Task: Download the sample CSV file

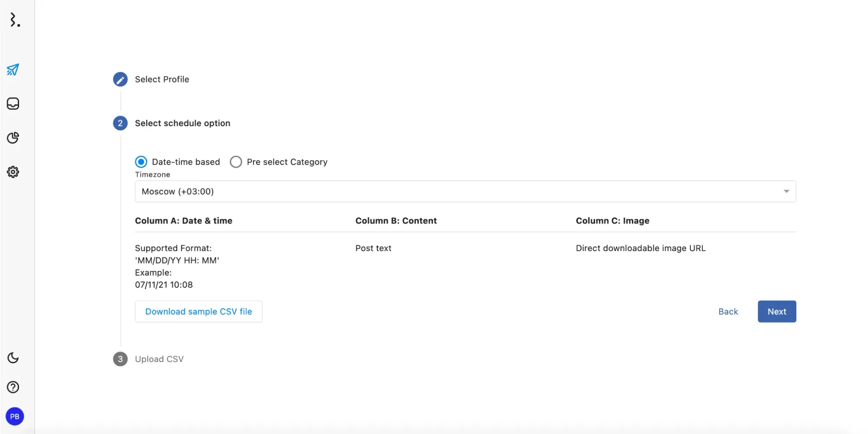Action: coord(198,312)
